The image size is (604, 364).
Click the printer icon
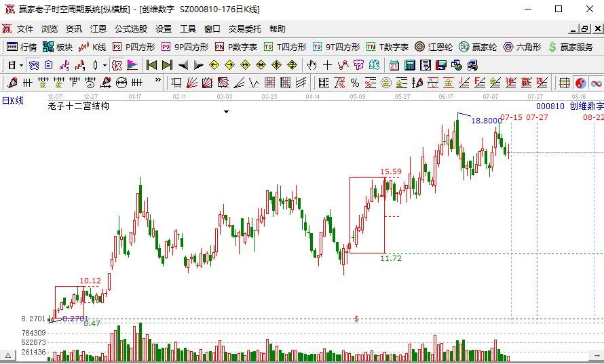[x=472, y=66]
